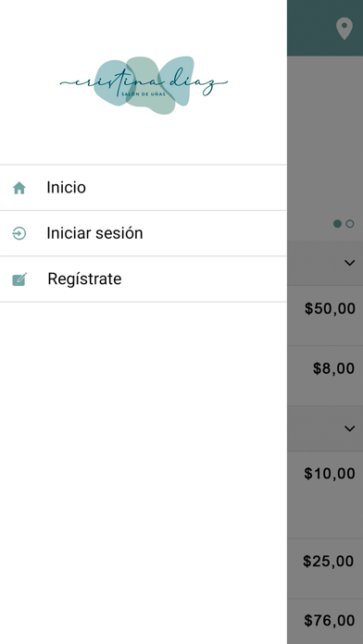Tap the Cristina Díaz salon logo
Viewport: 363px width, 644px height.
point(144,84)
